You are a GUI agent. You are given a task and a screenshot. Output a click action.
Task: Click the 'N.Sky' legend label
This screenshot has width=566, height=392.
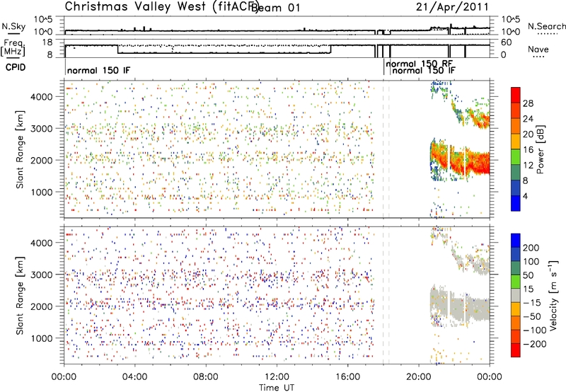pos(13,26)
